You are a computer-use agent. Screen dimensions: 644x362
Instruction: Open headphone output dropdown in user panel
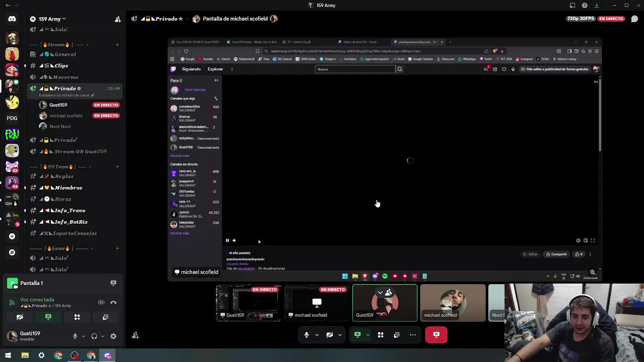[x=103, y=336]
